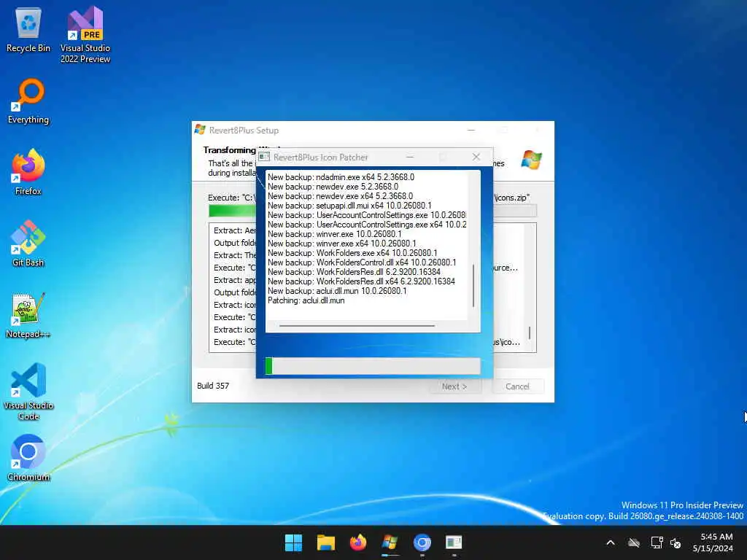Close the Revert8Plus Icon Patcher window
The width and height of the screenshot is (747, 560).
(x=476, y=157)
